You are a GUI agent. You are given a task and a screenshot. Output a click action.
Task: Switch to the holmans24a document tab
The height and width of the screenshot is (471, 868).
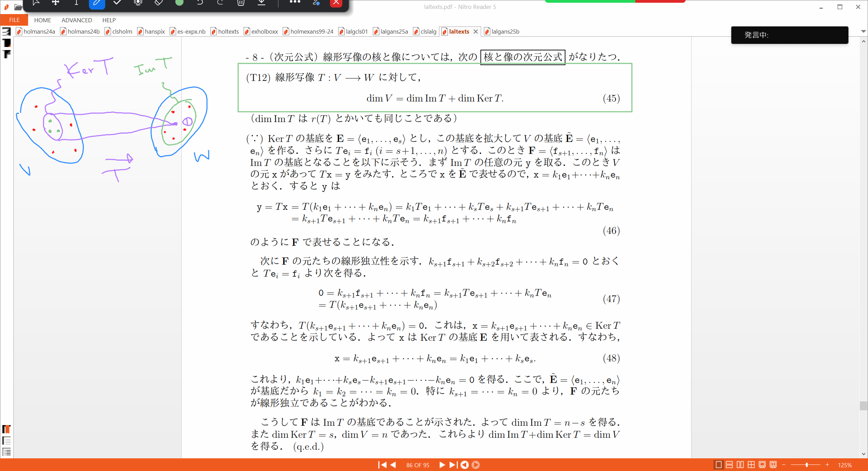pos(36,32)
